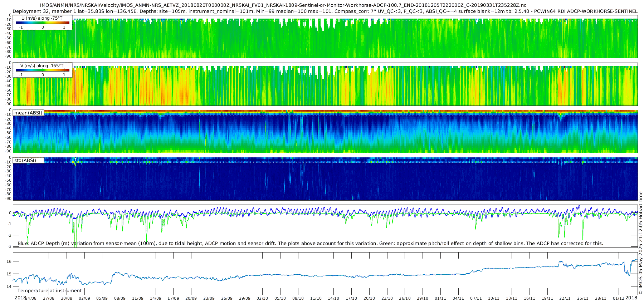644x304 pixels.
Task: Click the 02/09 date tick label
Action: click(84, 298)
